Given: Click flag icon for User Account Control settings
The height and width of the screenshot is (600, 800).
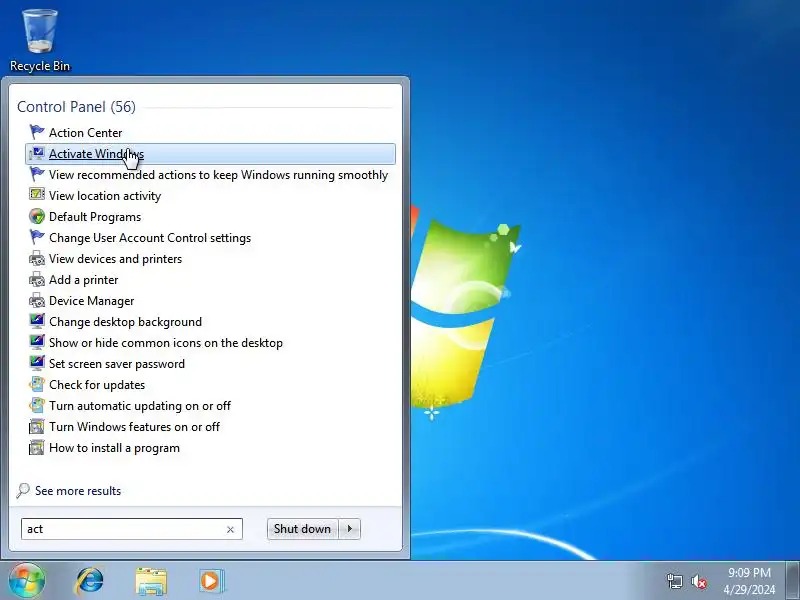Looking at the screenshot, I should tap(37, 238).
